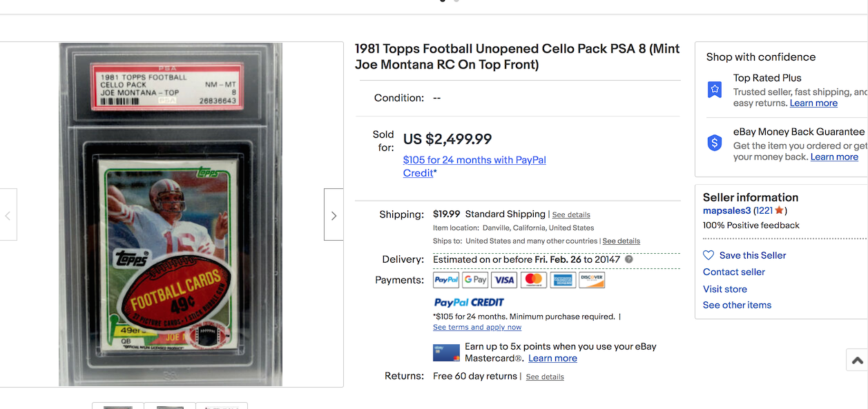Click the heart icon beside Save this Seller
Viewport: 868px width, 409px height.
click(x=708, y=255)
